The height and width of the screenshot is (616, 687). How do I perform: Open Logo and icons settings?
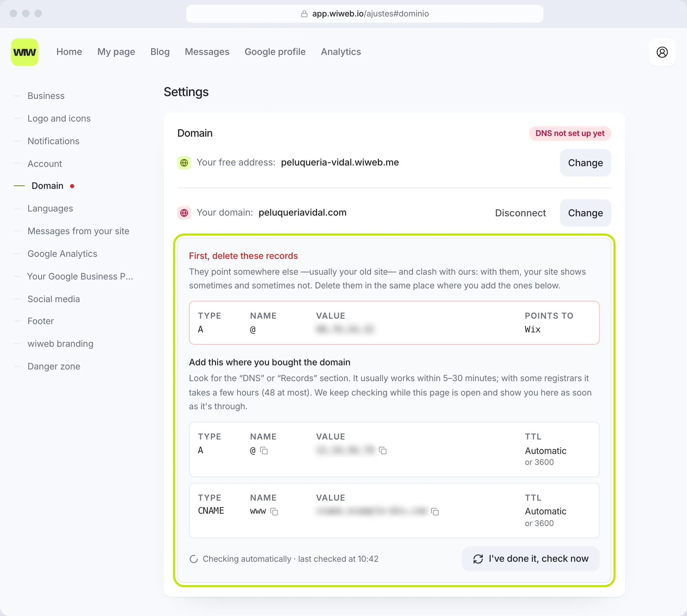(x=59, y=118)
